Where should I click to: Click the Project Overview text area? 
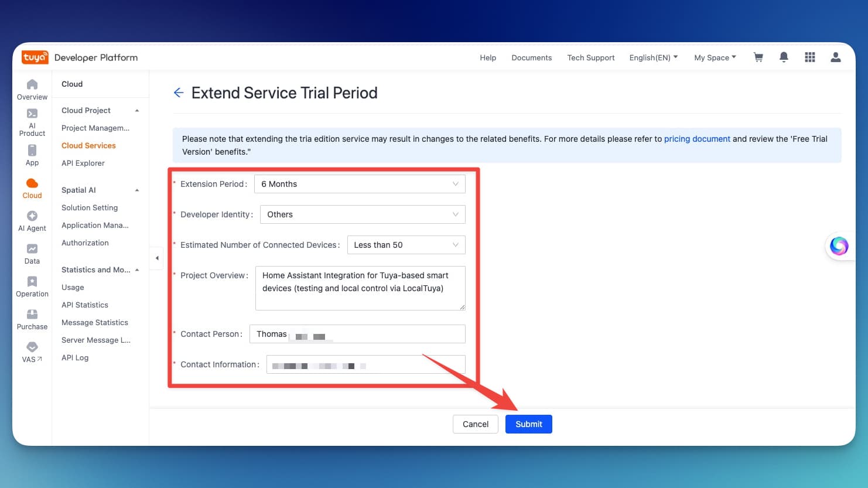[x=360, y=288]
